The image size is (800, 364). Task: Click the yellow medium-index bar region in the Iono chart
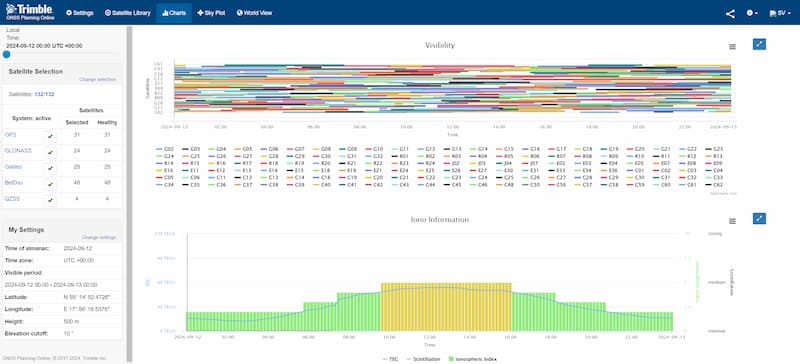(x=446, y=306)
